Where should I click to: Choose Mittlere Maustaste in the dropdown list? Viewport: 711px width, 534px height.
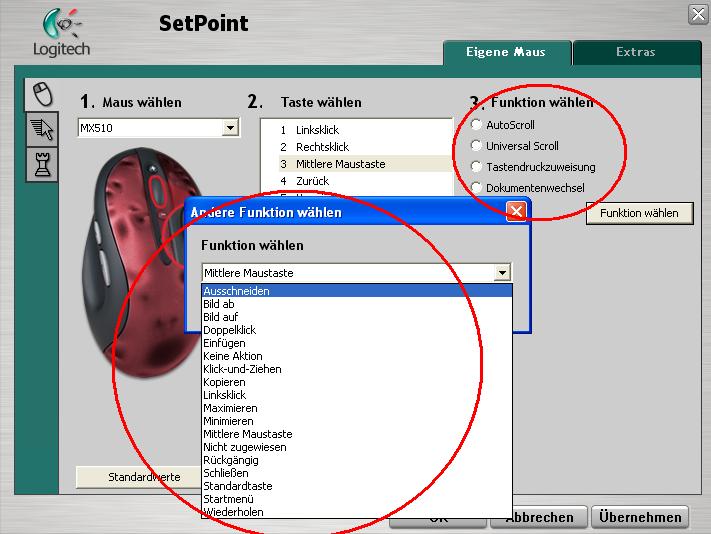coord(357,434)
